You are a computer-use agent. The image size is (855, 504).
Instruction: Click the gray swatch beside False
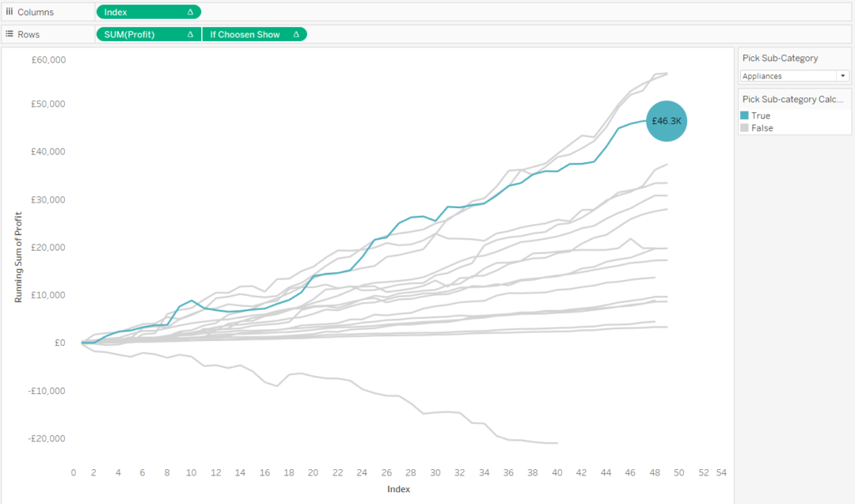(x=743, y=127)
